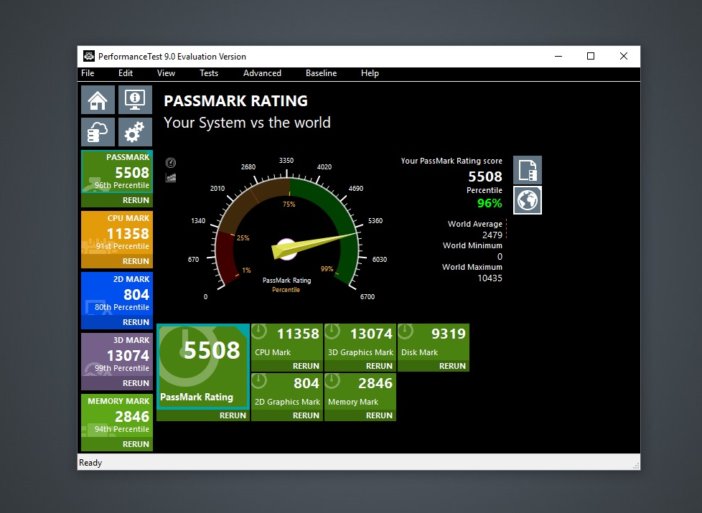Click the yellow gauge needle
The height and width of the screenshot is (513, 702).
[x=313, y=244]
